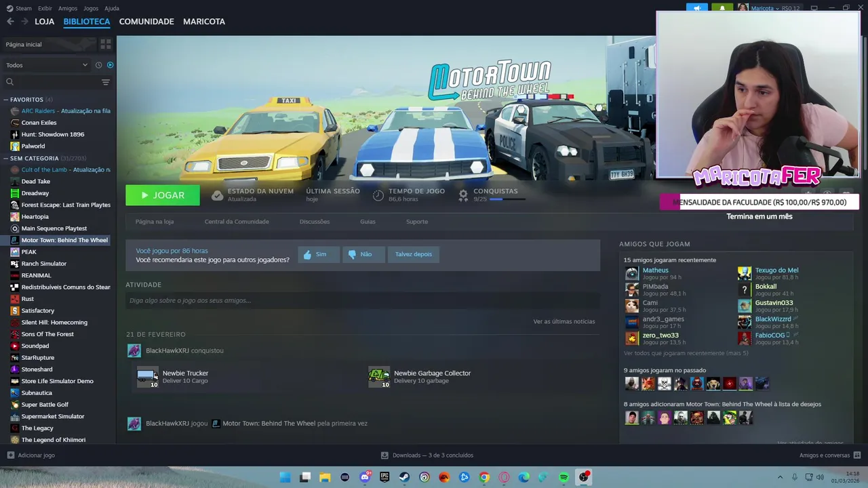The width and height of the screenshot is (868, 488).
Task: Toggle the ready-to-play filter icon
Action: click(x=110, y=65)
